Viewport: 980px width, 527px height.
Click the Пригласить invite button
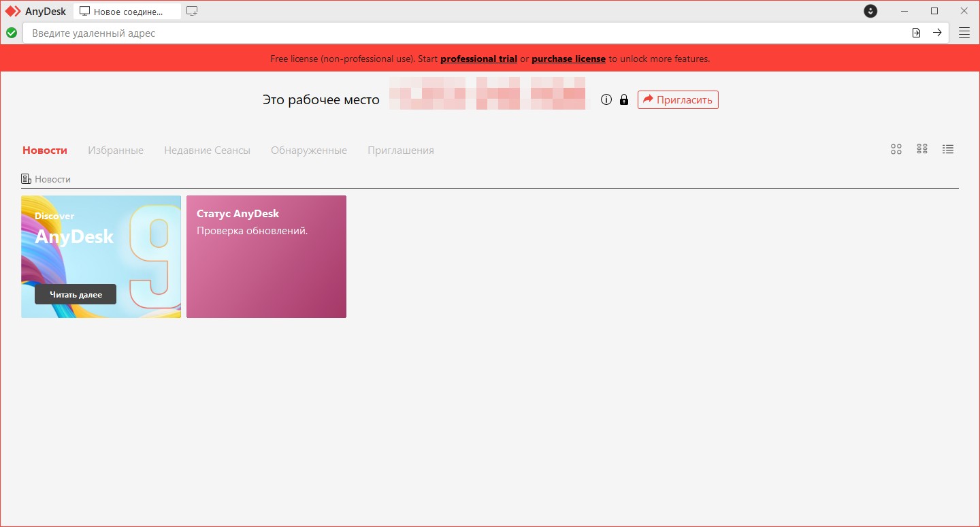click(677, 100)
